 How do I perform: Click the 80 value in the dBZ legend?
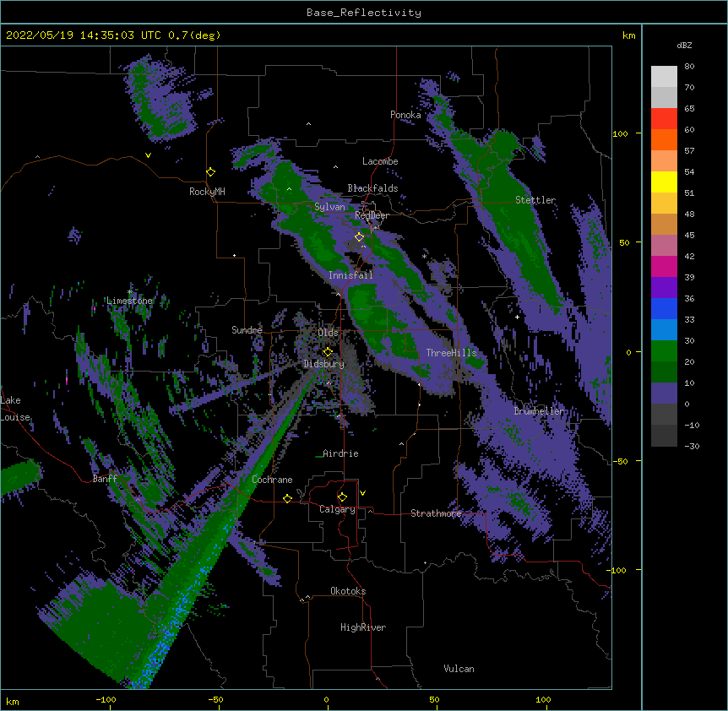pyautogui.click(x=689, y=67)
